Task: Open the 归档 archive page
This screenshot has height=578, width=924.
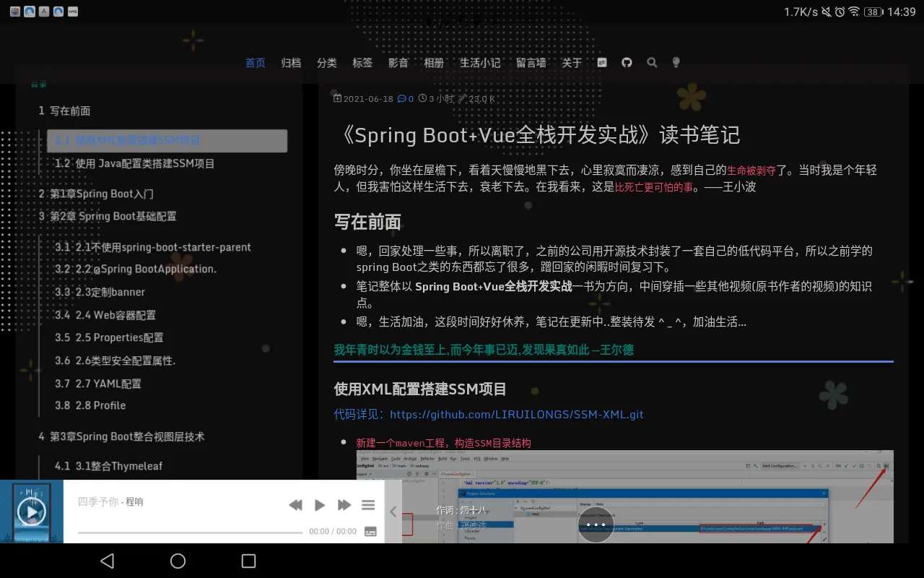Action: (291, 63)
